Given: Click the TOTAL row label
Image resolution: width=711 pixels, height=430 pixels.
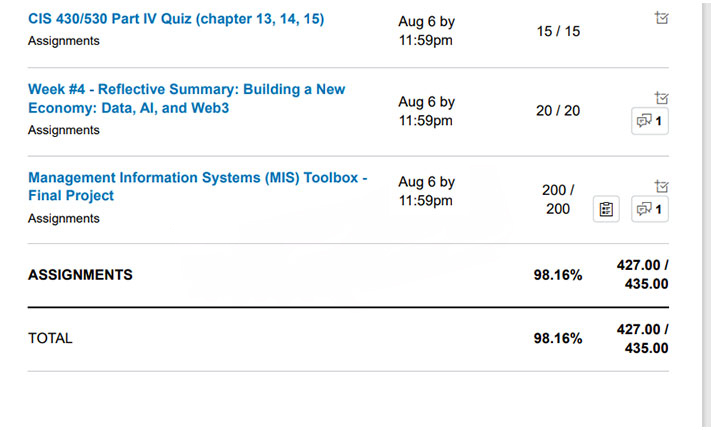Looking at the screenshot, I should tap(50, 338).
